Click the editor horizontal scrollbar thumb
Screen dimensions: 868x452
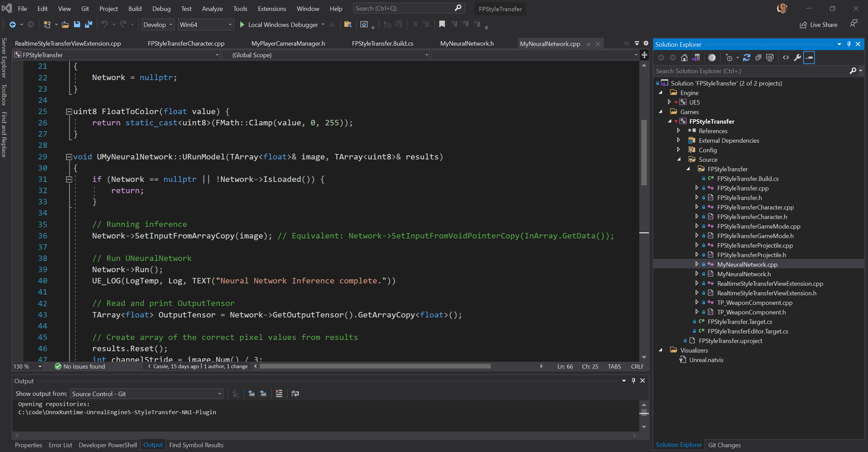[x=375, y=367]
